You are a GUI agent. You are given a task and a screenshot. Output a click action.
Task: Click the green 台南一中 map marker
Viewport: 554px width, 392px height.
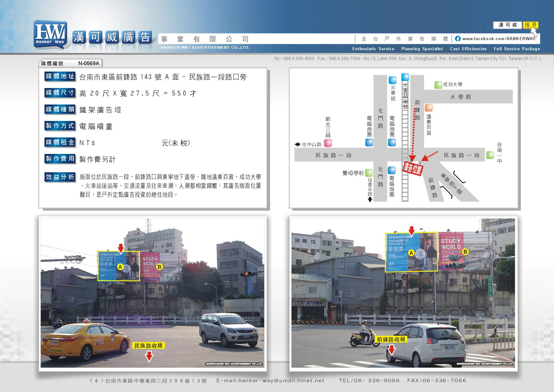click(490, 155)
